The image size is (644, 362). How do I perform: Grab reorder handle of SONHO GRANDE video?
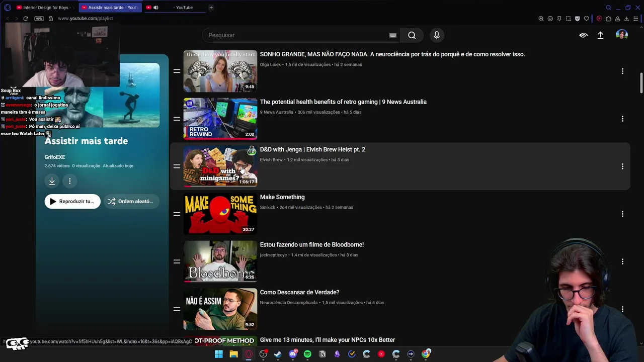point(177,71)
